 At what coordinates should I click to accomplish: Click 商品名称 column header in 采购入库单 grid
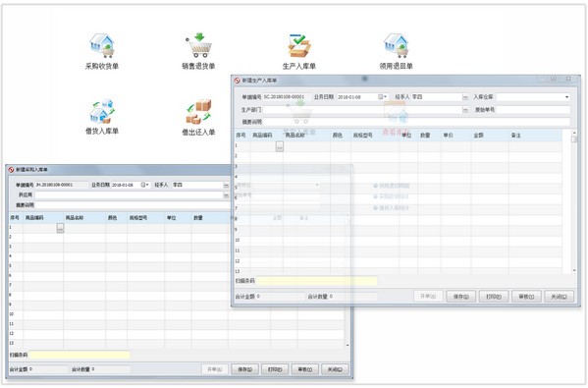coord(84,218)
